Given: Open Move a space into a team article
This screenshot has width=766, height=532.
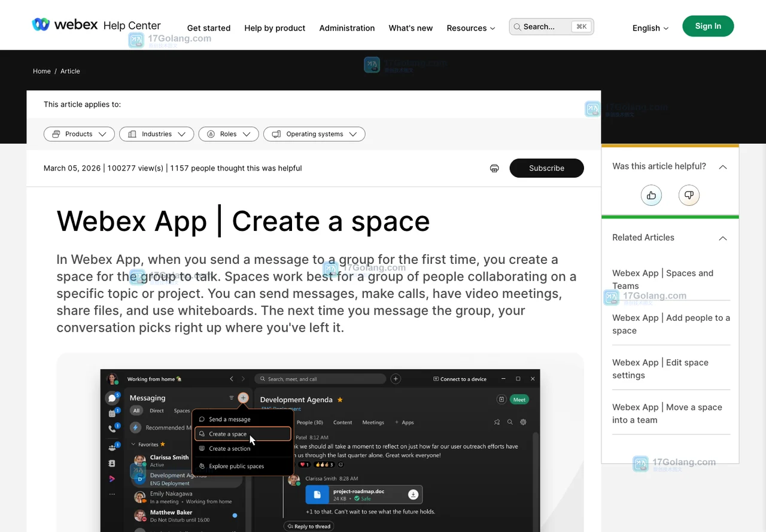Looking at the screenshot, I should click(667, 414).
